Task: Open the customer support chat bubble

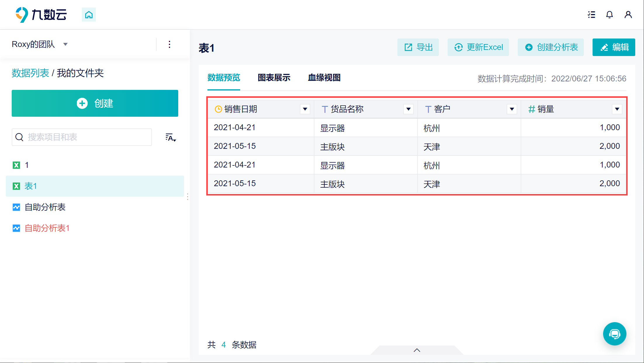Action: coord(615,334)
